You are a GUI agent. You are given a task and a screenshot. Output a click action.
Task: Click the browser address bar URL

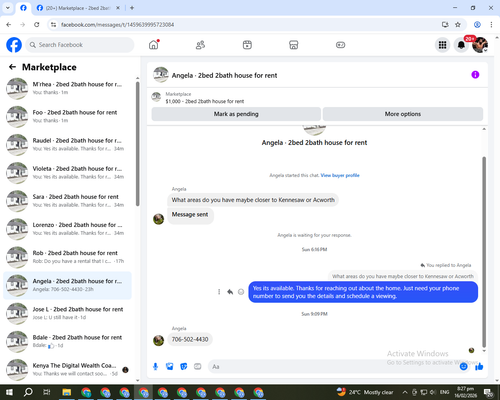117,25
